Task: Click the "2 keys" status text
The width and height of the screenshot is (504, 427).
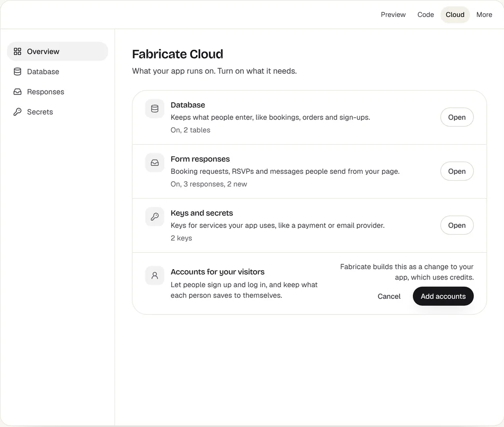Action: click(181, 238)
